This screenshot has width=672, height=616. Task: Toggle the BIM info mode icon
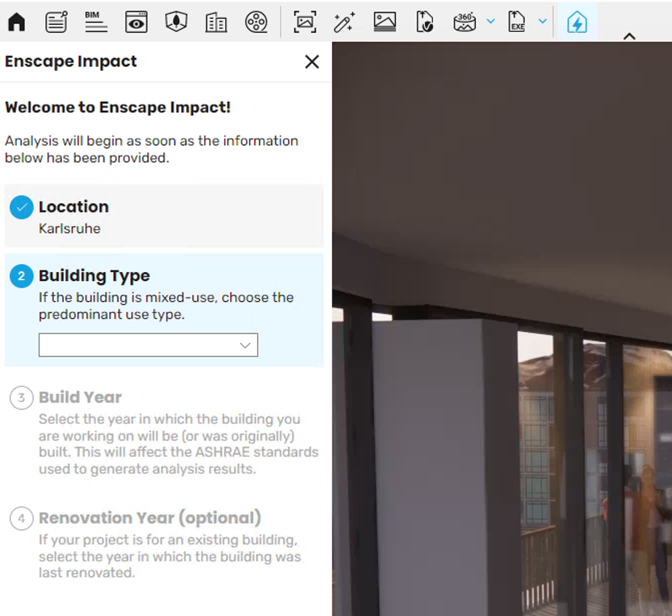pyautogui.click(x=96, y=22)
